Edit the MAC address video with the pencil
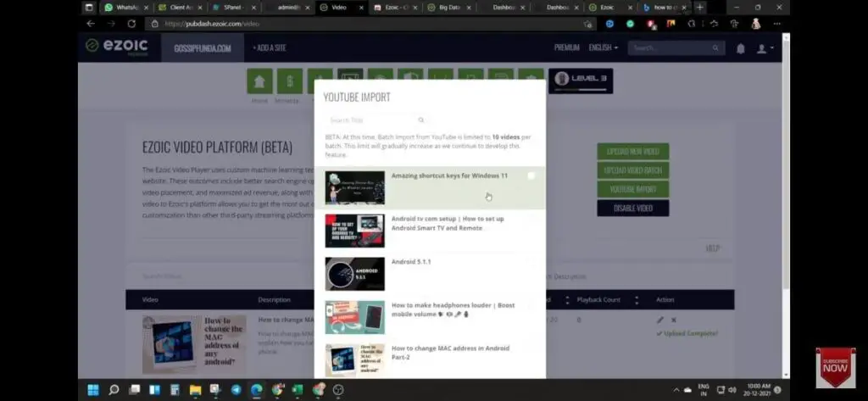Image resolution: width=868 pixels, height=401 pixels. 659,320
